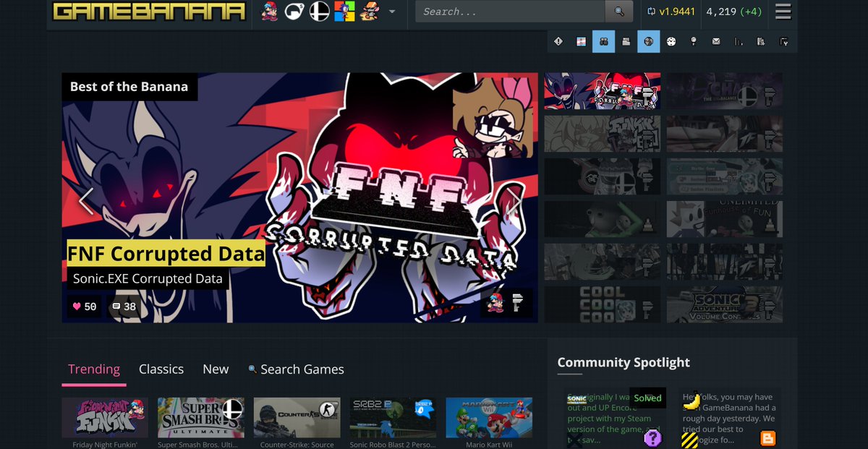Select the Sonic Adventure Volume Controls thumbnail
The width and height of the screenshot is (868, 449).
click(x=724, y=304)
